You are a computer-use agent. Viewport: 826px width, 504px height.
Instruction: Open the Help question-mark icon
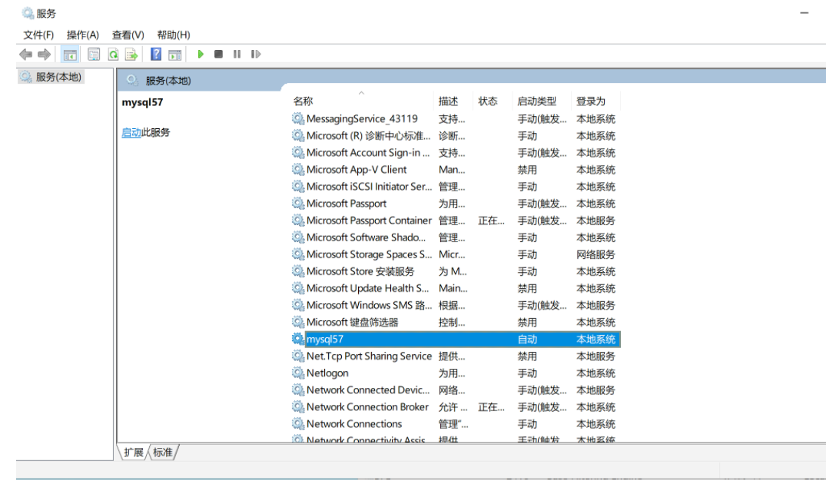click(x=156, y=54)
